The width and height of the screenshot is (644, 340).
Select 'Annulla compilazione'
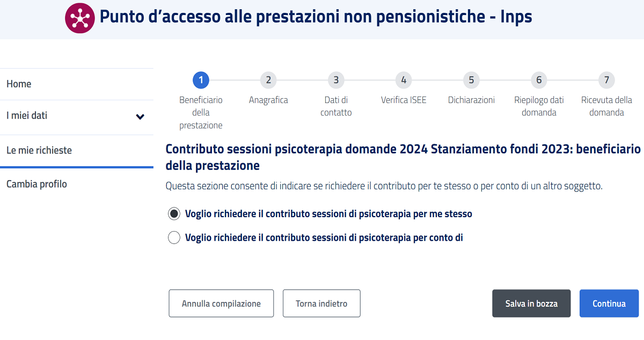[221, 303]
